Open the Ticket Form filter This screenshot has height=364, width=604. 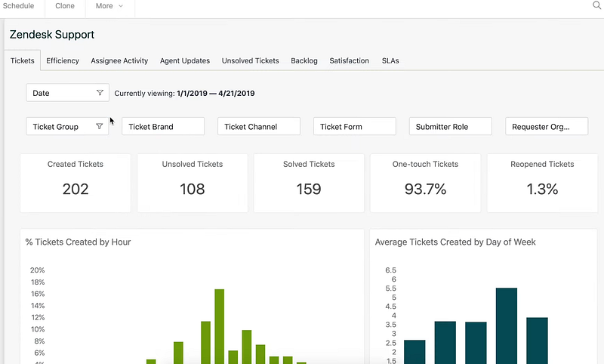point(355,127)
